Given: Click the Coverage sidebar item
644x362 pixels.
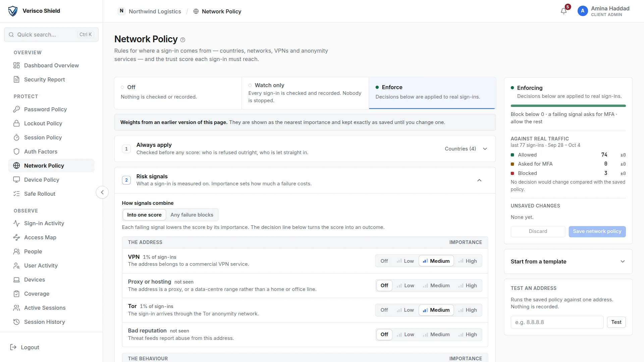Looking at the screenshot, I should (x=51, y=294).
